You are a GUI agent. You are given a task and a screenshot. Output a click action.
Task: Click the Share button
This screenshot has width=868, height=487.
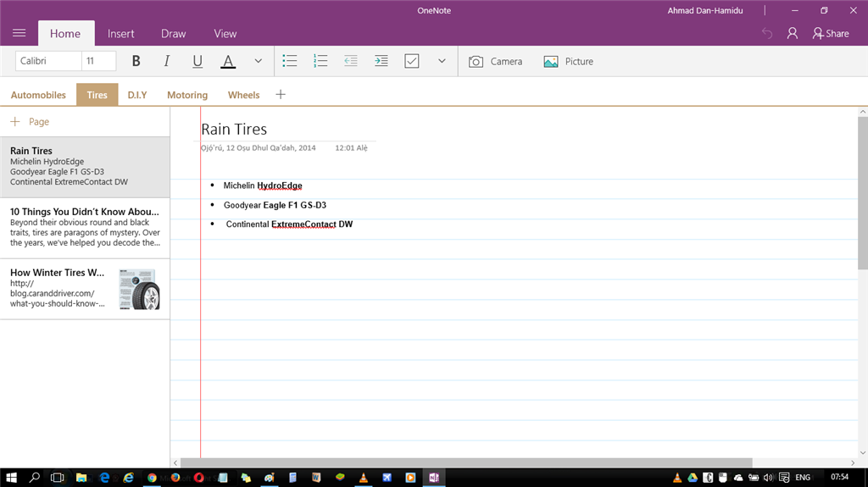click(x=831, y=33)
